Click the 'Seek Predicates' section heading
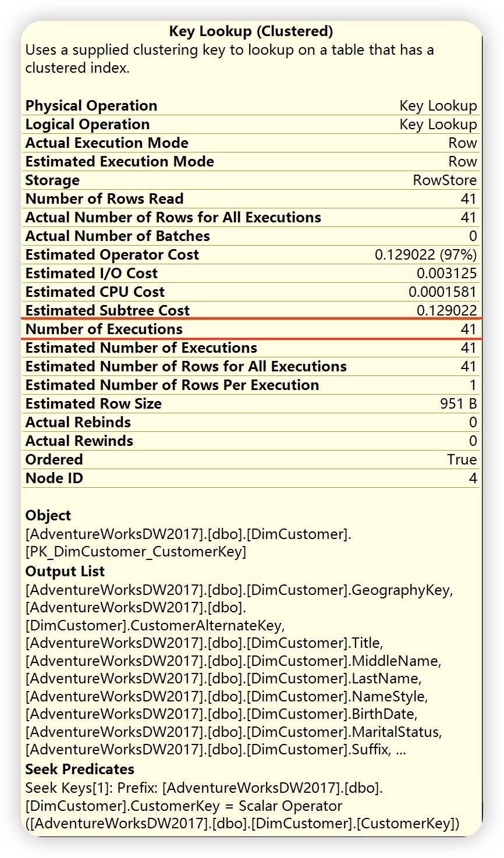Image resolution: width=504 pixels, height=858 pixels. tap(80, 770)
